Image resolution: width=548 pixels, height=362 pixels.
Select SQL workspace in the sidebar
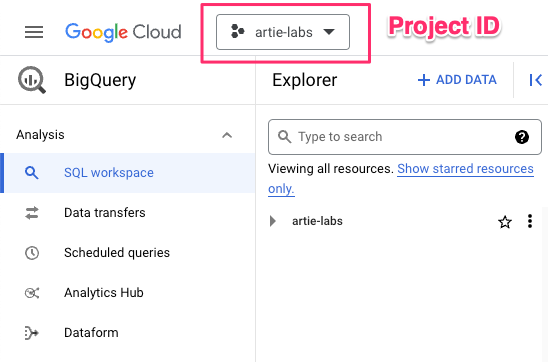point(128,173)
